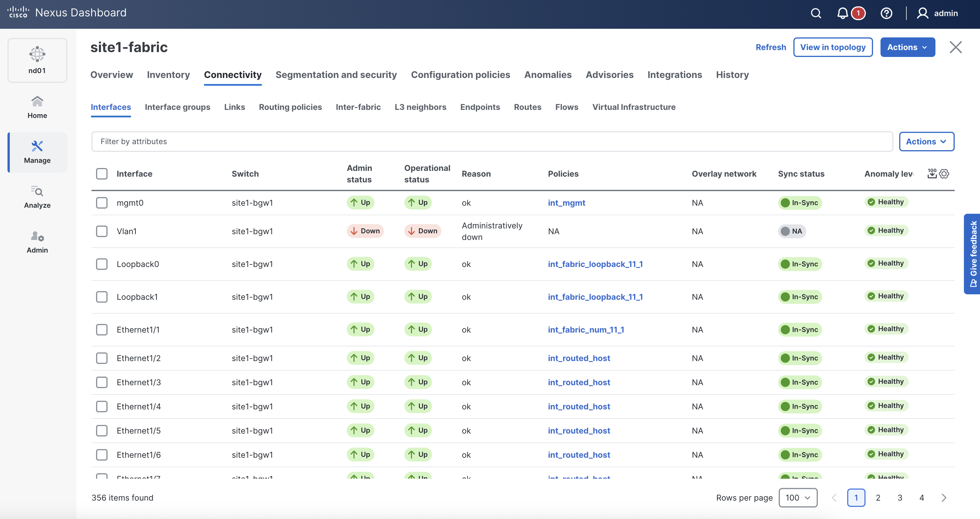The height and width of the screenshot is (519, 980).
Task: Open Admin section in sidebar
Action: (37, 242)
